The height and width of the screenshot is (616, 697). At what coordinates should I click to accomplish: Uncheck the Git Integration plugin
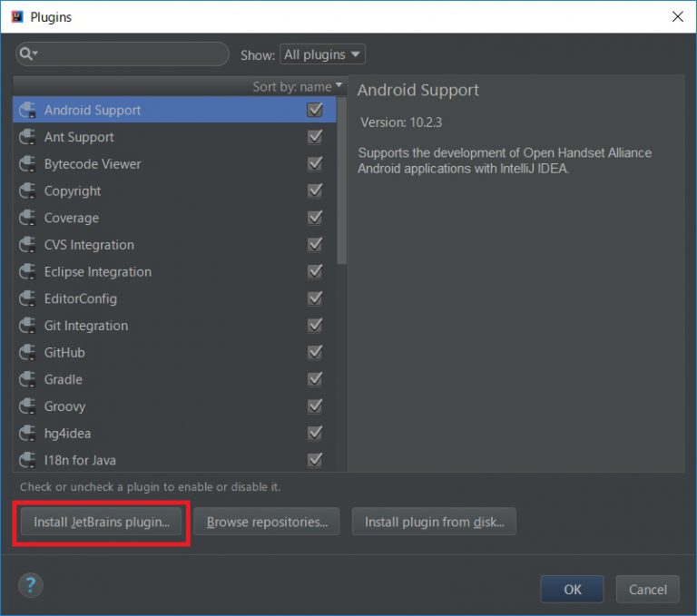point(315,326)
